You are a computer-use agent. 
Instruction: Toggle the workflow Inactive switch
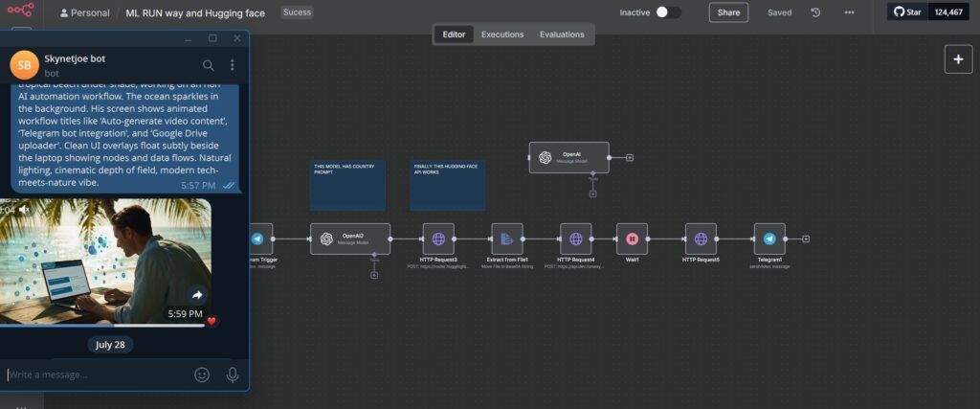668,12
